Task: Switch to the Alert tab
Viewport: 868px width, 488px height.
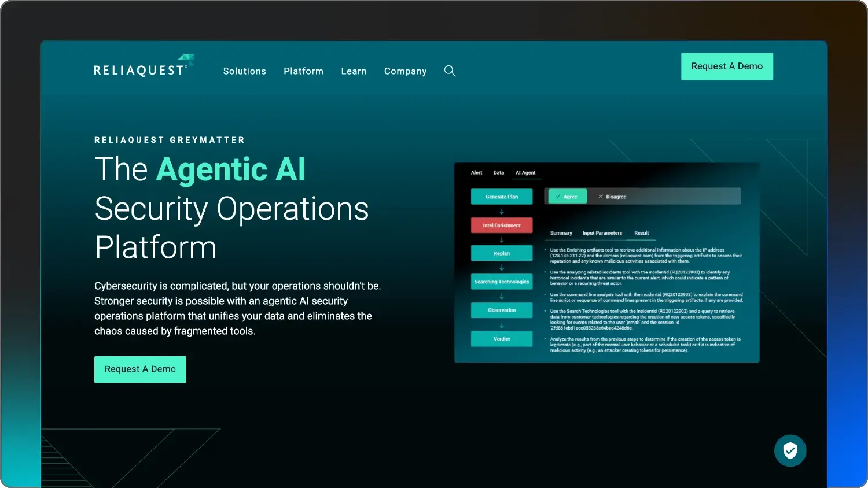Action: (476, 173)
